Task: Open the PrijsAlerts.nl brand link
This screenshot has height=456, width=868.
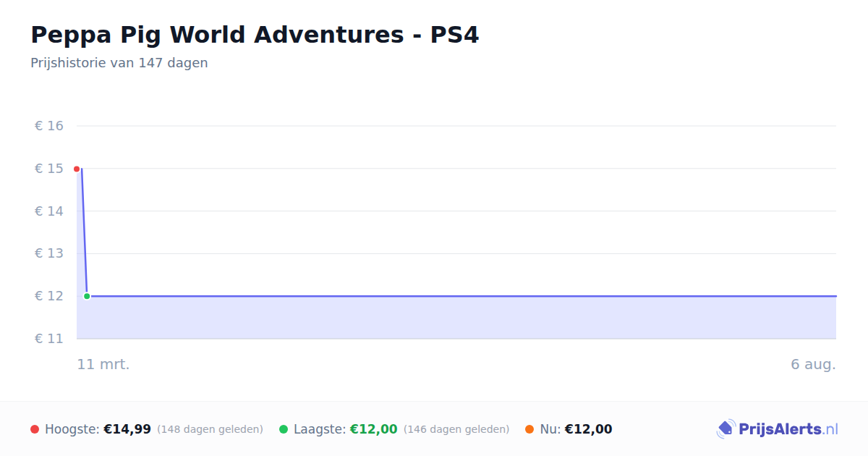Action: [x=777, y=429]
